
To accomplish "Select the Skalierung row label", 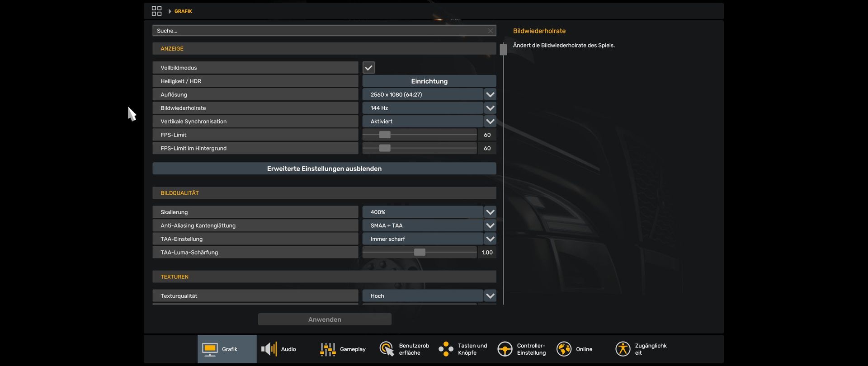I will click(255, 212).
